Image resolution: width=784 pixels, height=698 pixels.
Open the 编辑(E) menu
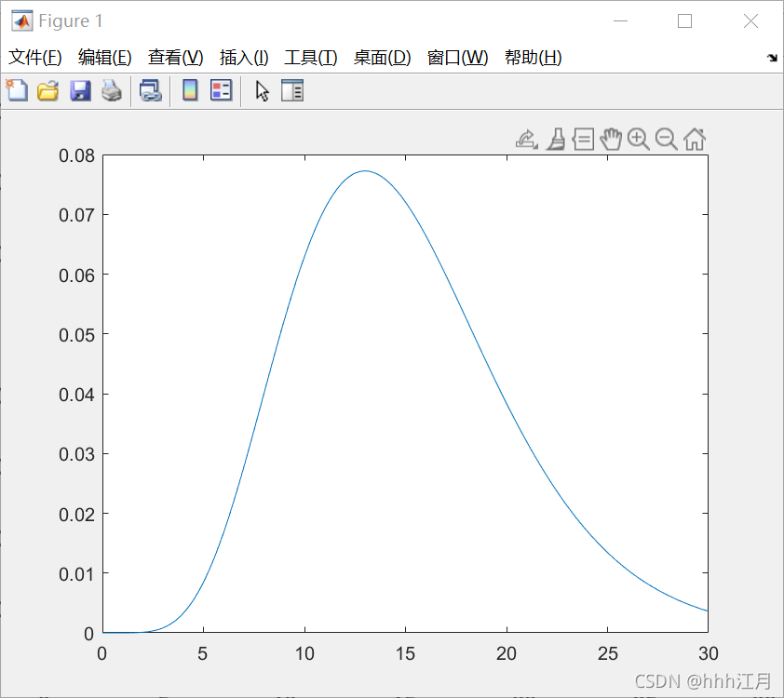click(105, 58)
